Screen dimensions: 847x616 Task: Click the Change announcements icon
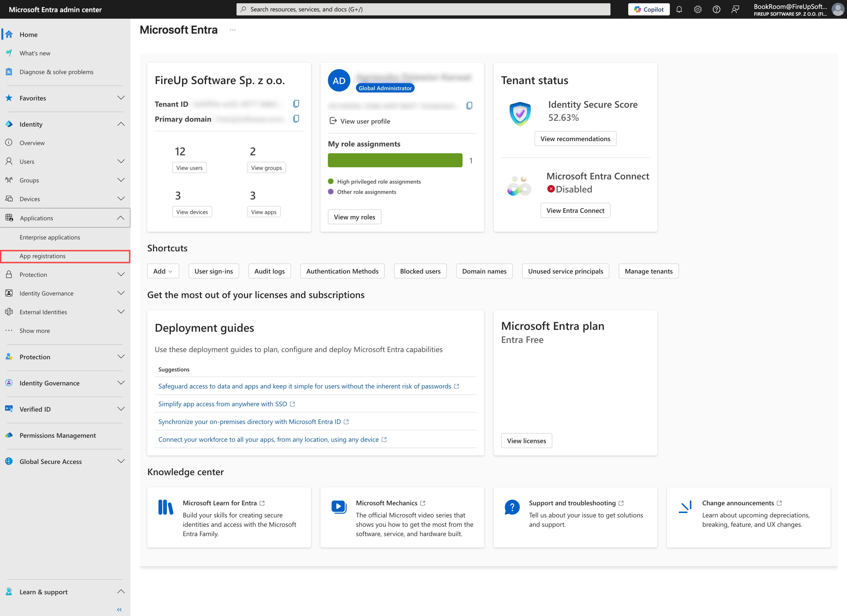pyautogui.click(x=685, y=507)
